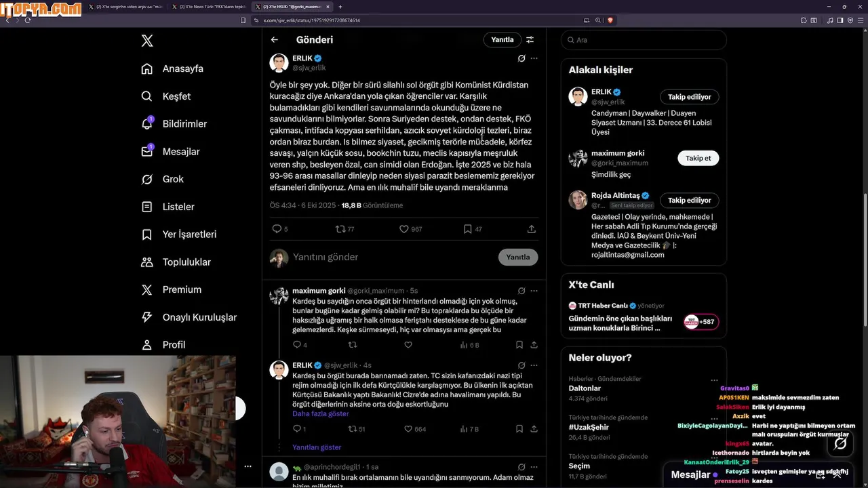The width and height of the screenshot is (868, 488).
Task: Open the floating Grok button near the chat
Action: [841, 443]
